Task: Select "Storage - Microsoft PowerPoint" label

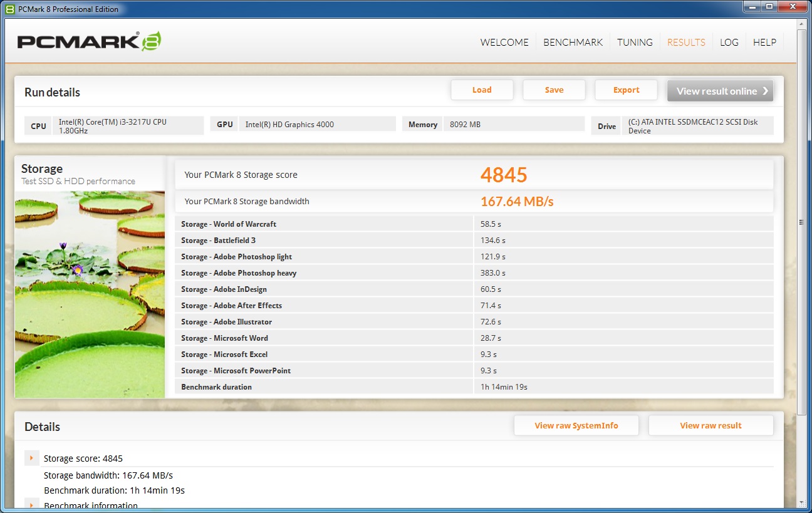Action: click(236, 371)
